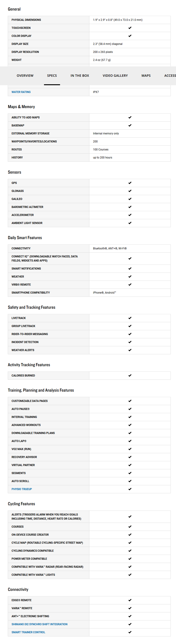Follow the Physio TrueUp link
This screenshot has height=644, width=176.
(x=22, y=489)
